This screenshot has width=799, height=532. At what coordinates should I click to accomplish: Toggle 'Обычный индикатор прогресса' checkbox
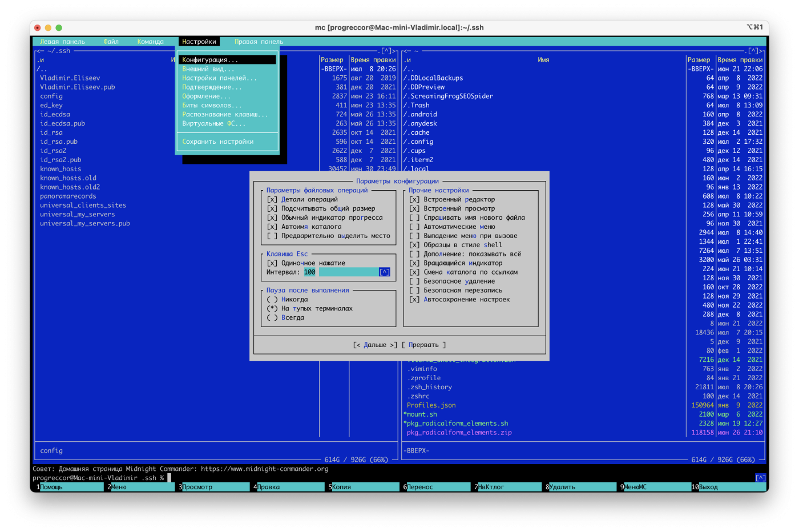click(x=272, y=217)
